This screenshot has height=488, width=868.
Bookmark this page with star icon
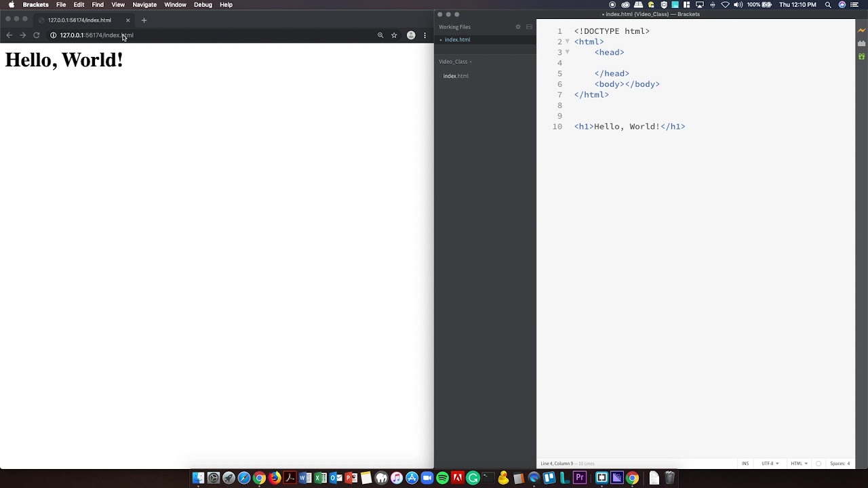(x=394, y=35)
